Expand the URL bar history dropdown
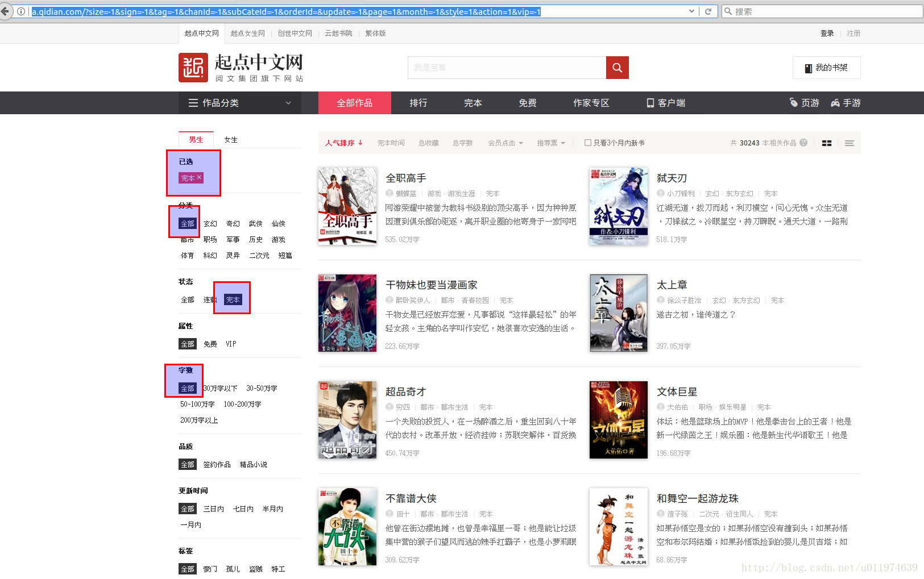 [691, 11]
